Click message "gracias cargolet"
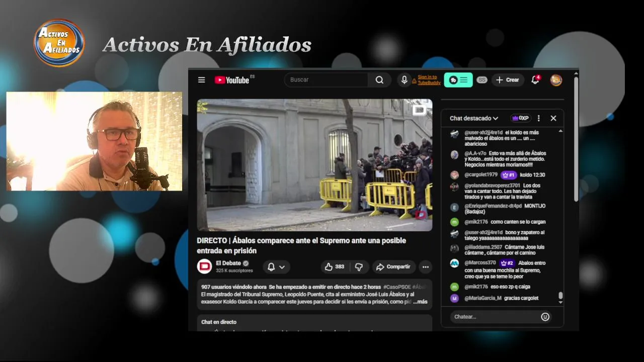Screen dimensions: 644x362 click(521, 298)
